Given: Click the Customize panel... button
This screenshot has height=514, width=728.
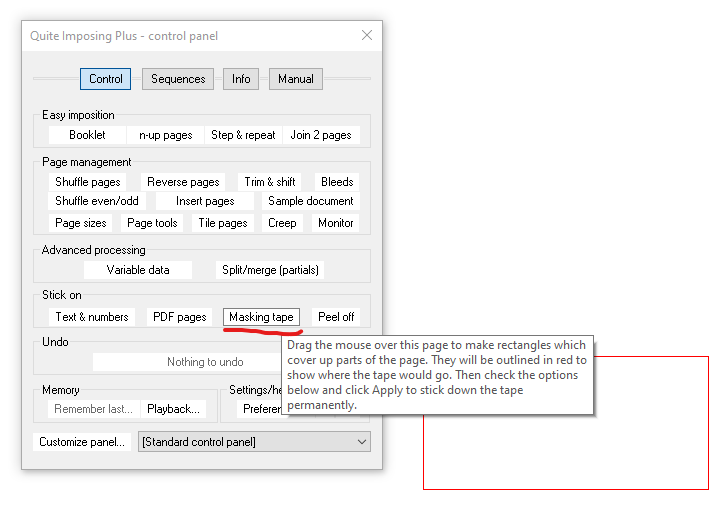Looking at the screenshot, I should click(82, 442).
